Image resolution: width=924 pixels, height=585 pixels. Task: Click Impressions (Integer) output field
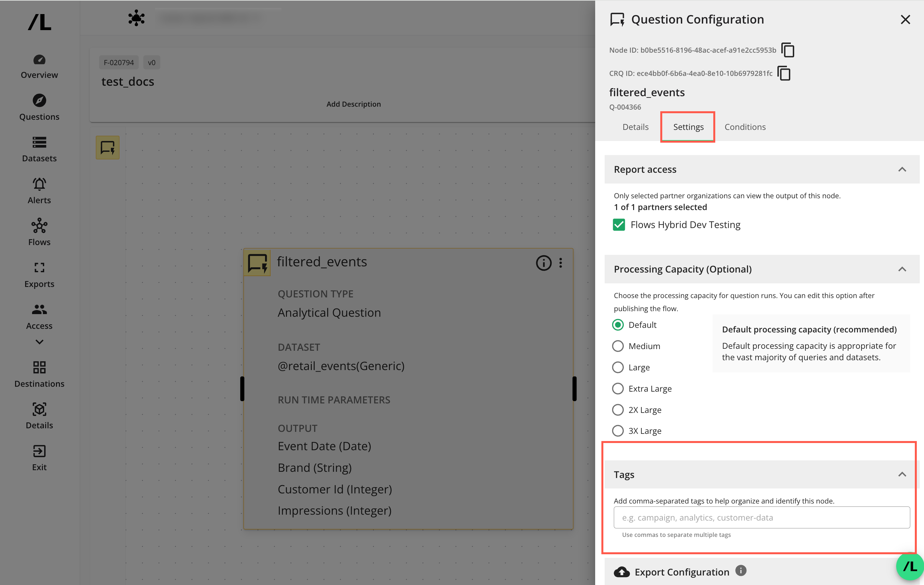tap(334, 511)
